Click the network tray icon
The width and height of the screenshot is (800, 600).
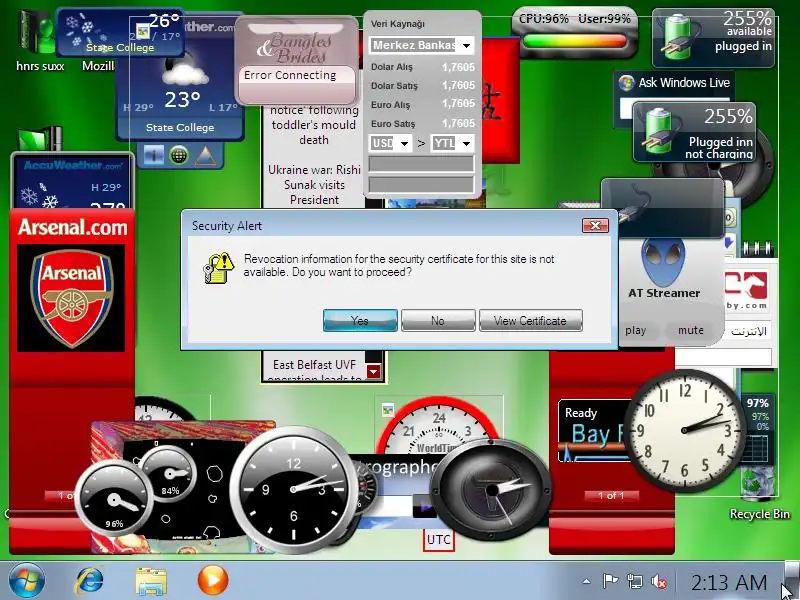[x=635, y=581]
